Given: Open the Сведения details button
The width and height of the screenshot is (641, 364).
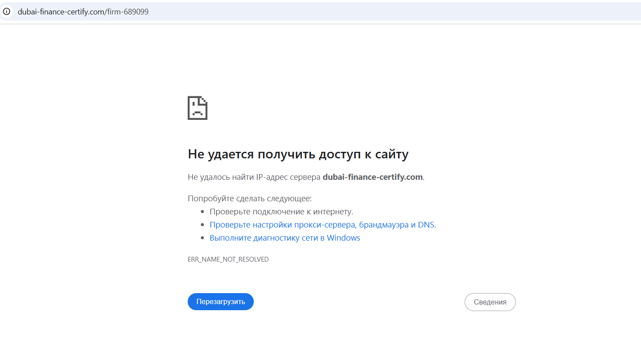Looking at the screenshot, I should pos(490,302).
